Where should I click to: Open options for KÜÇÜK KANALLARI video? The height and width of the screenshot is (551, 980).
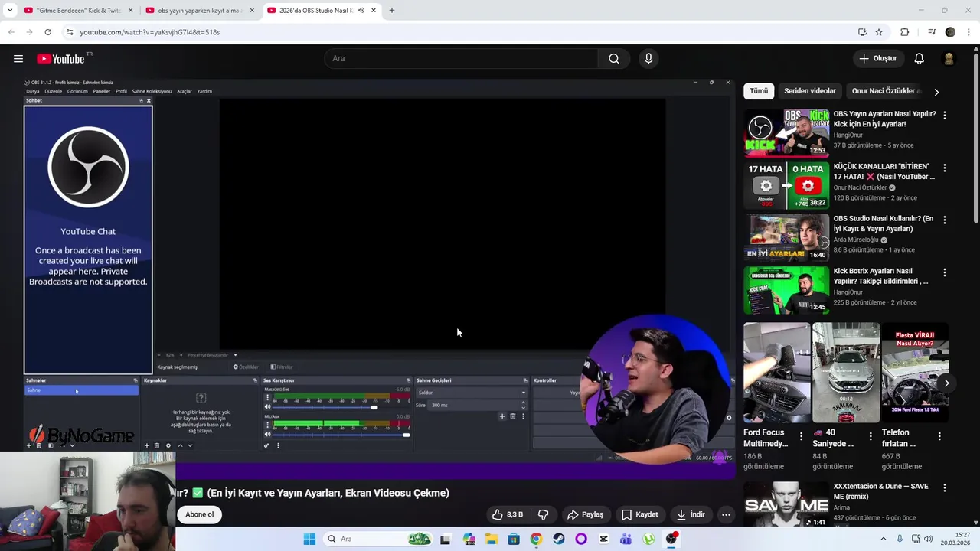click(x=944, y=167)
